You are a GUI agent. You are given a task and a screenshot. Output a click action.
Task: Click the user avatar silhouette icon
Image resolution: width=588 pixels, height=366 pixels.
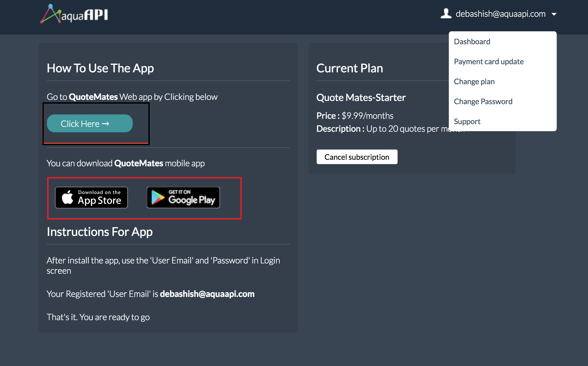pos(446,13)
